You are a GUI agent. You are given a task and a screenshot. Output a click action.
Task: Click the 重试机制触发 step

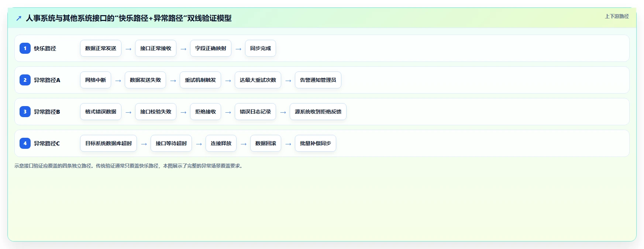click(x=200, y=80)
